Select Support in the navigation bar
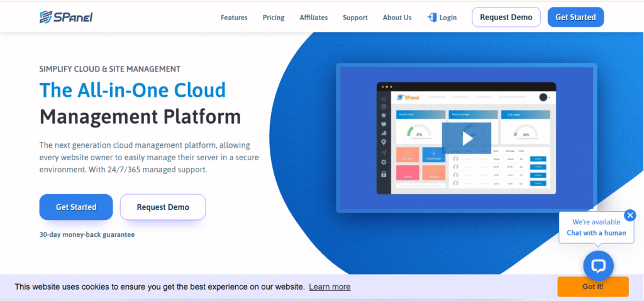The width and height of the screenshot is (644, 301). tap(355, 18)
